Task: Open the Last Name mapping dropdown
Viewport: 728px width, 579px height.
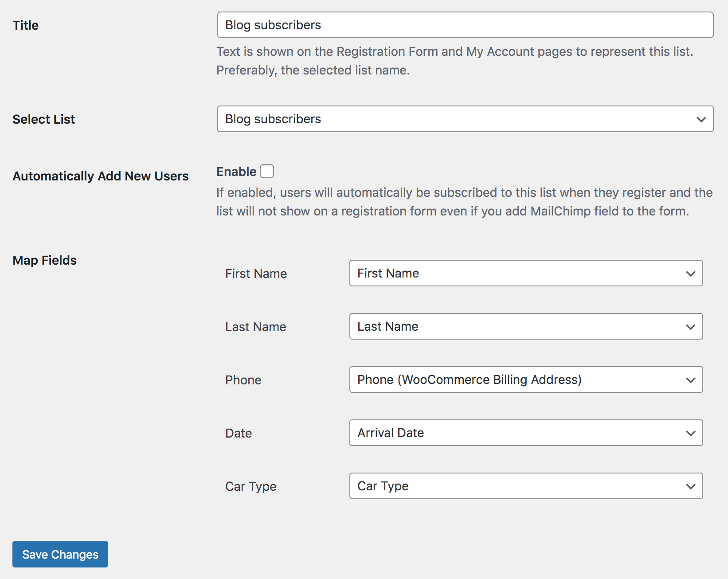Action: [x=526, y=326]
